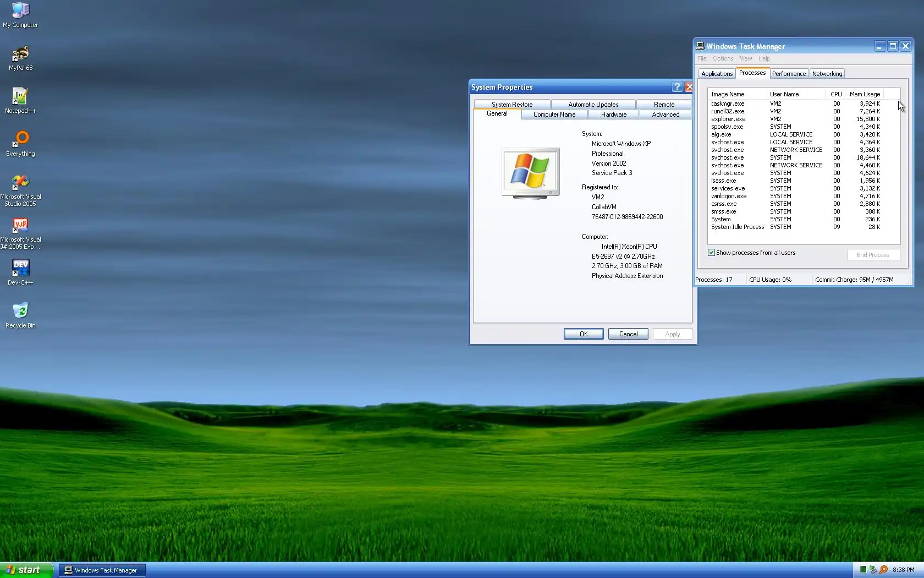Viewport: 924px width, 578px height.
Task: Select the Dev-C++ desktop shortcut
Action: coord(20,273)
